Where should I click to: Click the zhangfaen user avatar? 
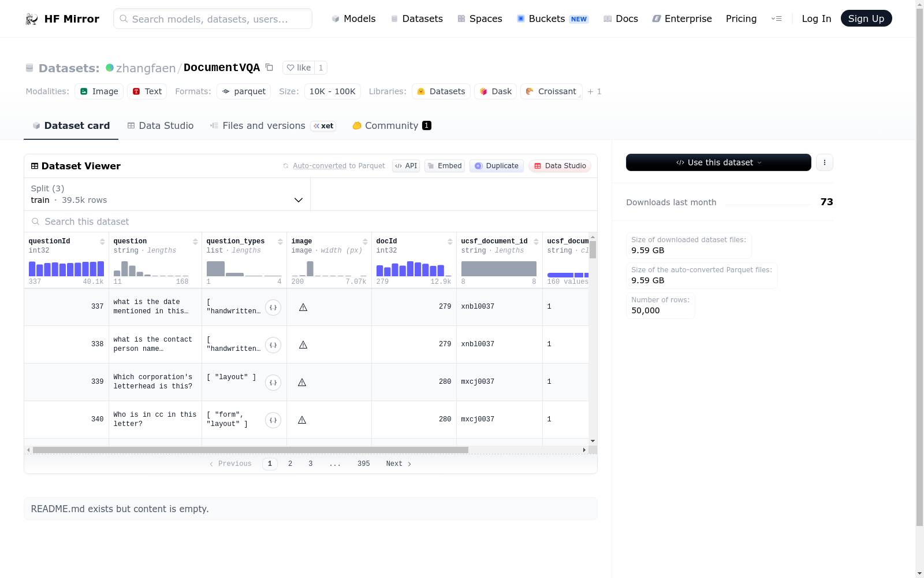pos(110,68)
